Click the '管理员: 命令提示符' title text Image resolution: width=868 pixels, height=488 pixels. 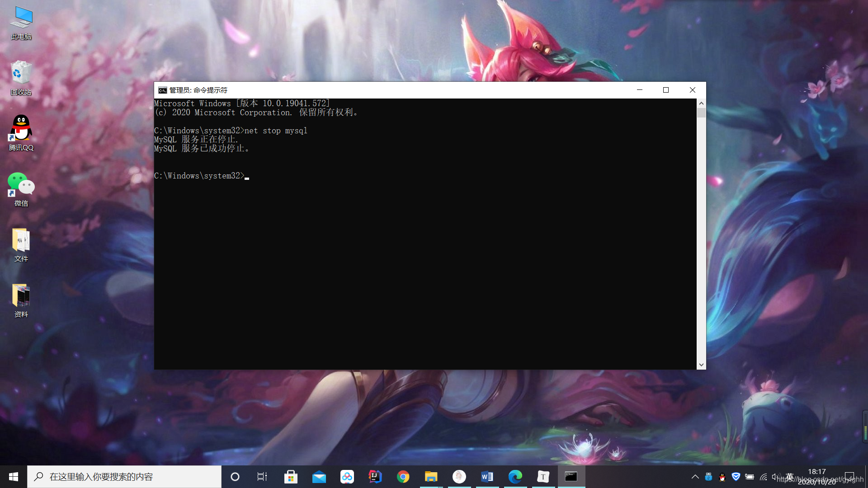click(198, 90)
